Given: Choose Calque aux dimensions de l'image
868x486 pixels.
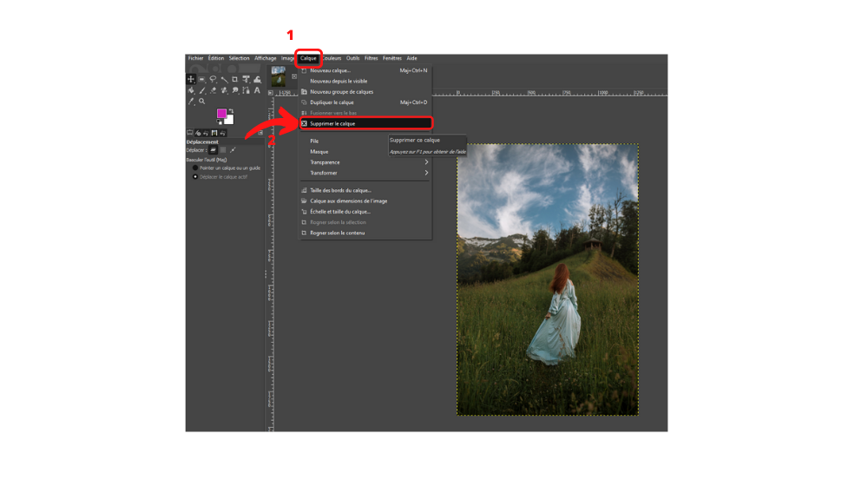Looking at the screenshot, I should point(365,201).
